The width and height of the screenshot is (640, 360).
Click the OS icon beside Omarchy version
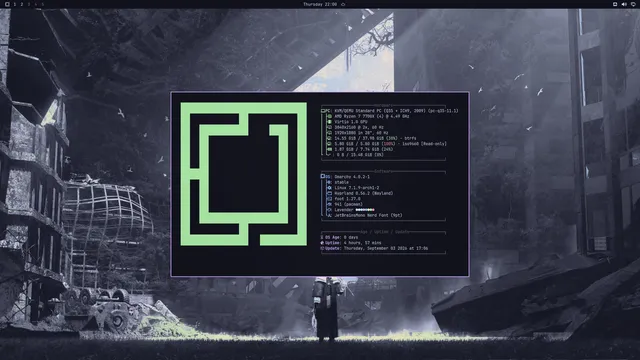point(323,176)
